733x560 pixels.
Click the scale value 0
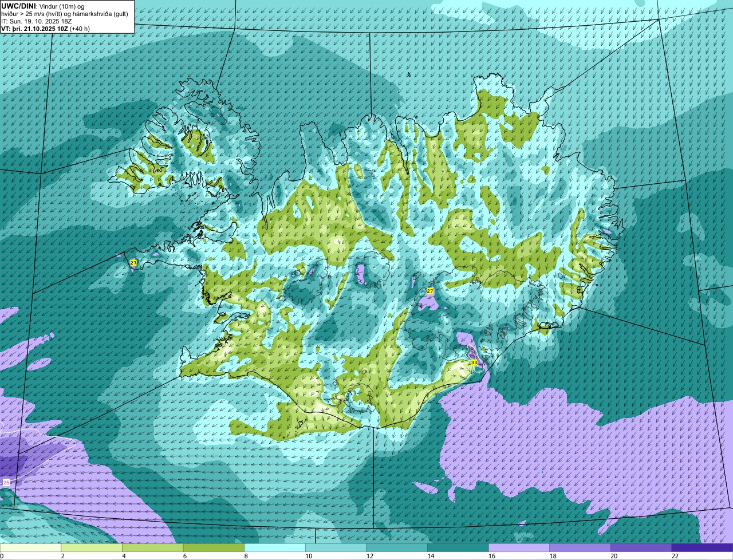(2, 556)
